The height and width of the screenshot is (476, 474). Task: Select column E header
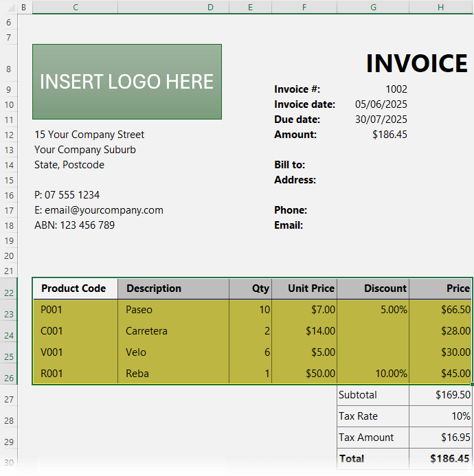[x=250, y=8]
